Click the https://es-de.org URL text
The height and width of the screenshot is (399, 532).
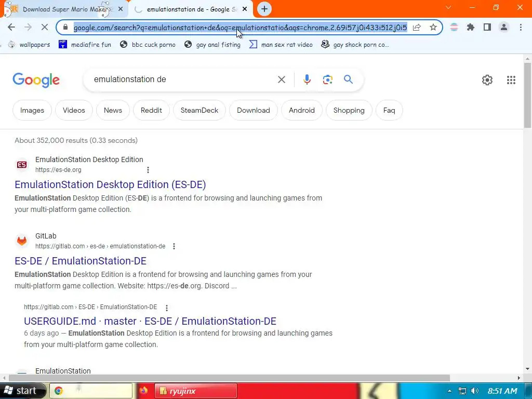pos(58,170)
